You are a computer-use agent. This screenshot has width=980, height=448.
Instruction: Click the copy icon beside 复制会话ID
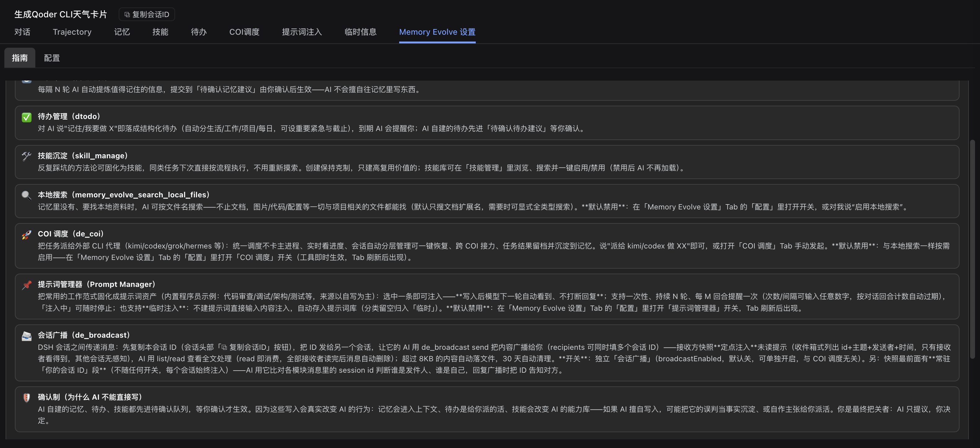127,15
